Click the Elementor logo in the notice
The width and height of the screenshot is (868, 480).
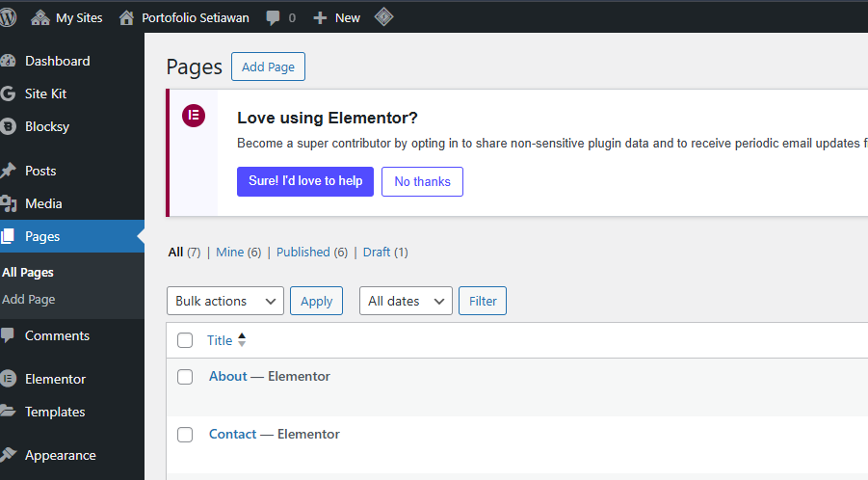click(x=194, y=116)
